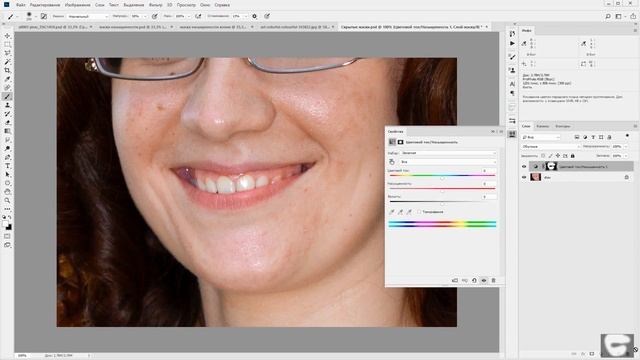Screen dimensions: 640x360
Task: Open the layer blend mode dropdown
Action: [551, 146]
